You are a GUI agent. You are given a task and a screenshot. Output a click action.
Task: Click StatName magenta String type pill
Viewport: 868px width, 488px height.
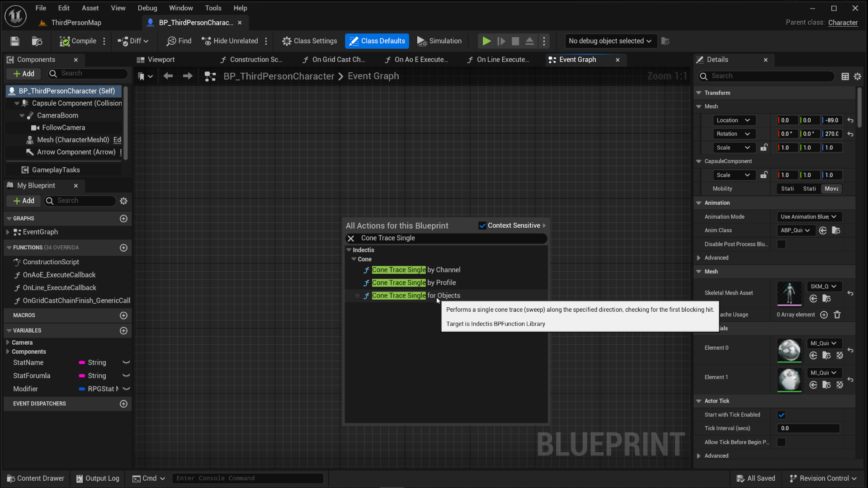82,363
